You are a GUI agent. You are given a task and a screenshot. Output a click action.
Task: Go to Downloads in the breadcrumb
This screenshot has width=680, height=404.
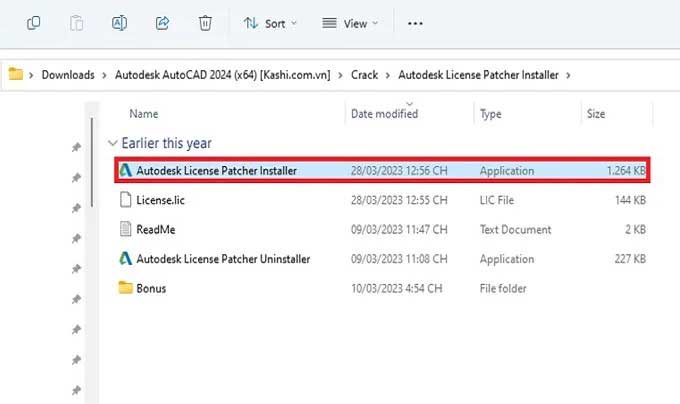pyautogui.click(x=68, y=75)
